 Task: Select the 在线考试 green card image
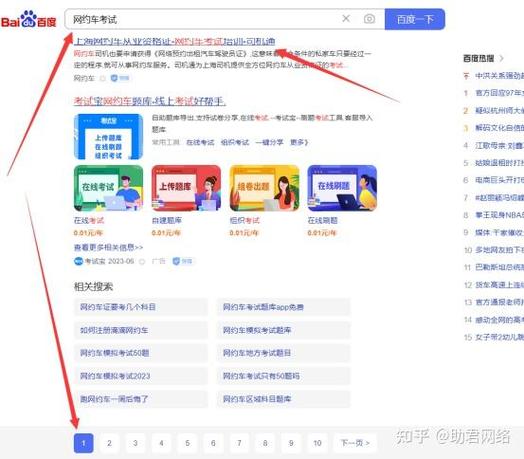point(108,188)
